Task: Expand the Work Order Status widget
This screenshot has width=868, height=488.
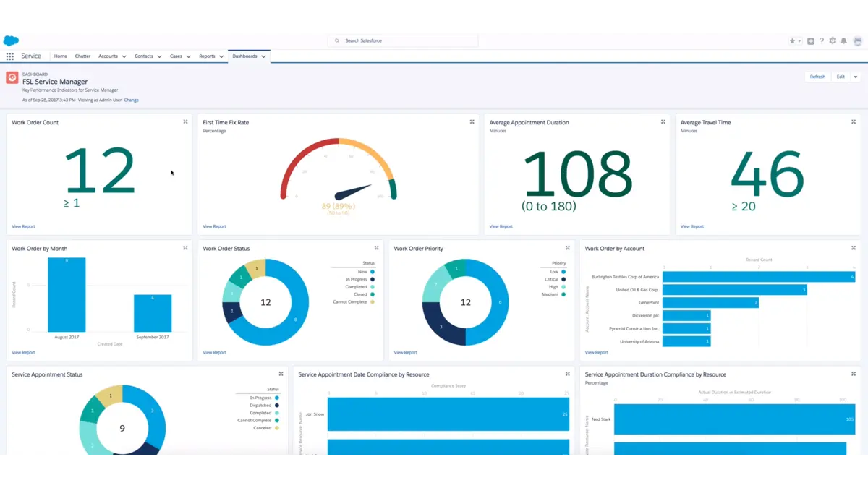Action: (376, 248)
